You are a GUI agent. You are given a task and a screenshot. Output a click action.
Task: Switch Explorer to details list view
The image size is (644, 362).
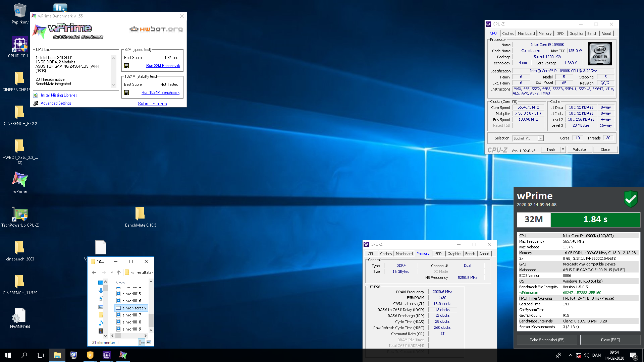pyautogui.click(x=142, y=342)
